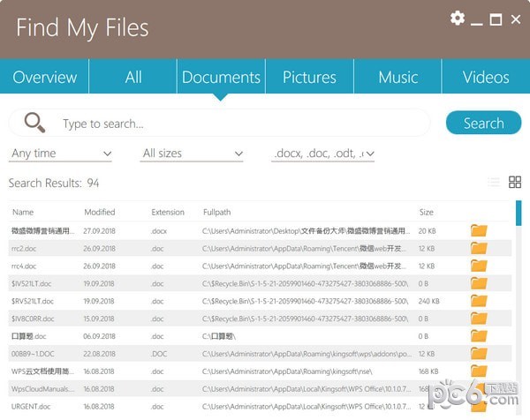Open folder for the 27.09.2018 .docx file
530x420 pixels.
479,231
